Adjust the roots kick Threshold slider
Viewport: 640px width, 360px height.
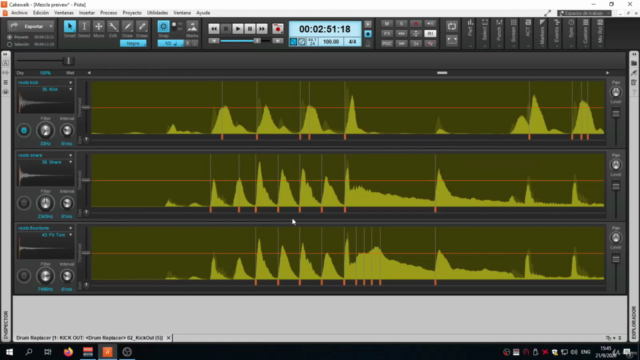(86, 107)
